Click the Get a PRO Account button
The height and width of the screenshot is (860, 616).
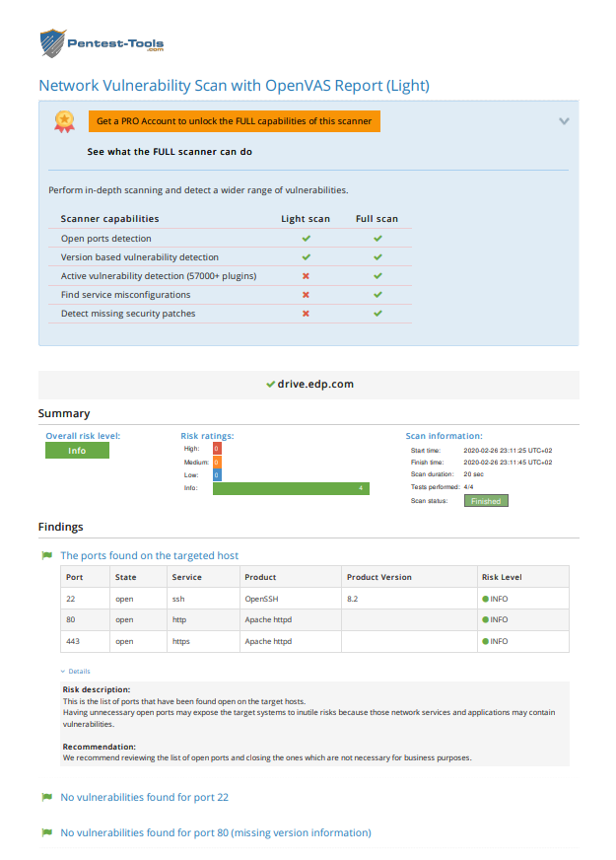pos(234,121)
